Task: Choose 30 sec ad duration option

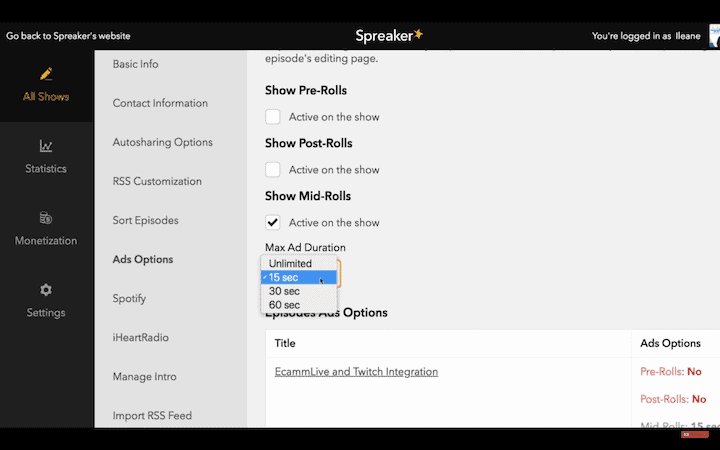Action: click(284, 291)
